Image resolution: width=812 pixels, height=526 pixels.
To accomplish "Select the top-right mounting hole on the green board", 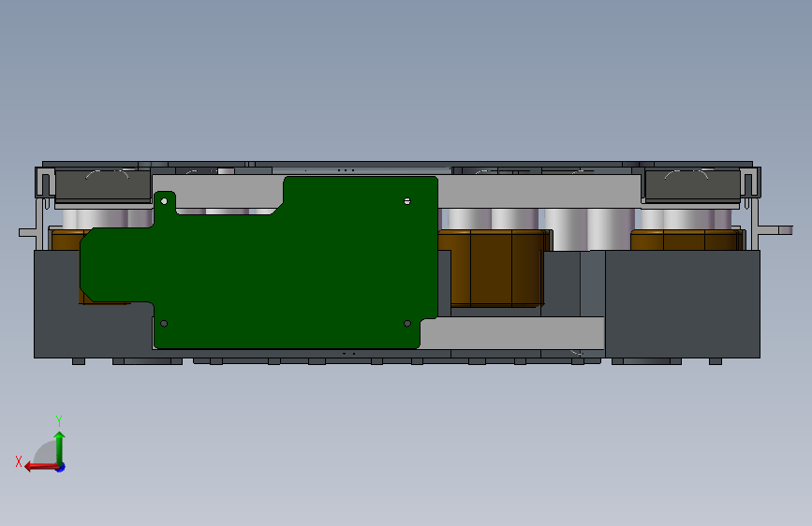I will [407, 201].
